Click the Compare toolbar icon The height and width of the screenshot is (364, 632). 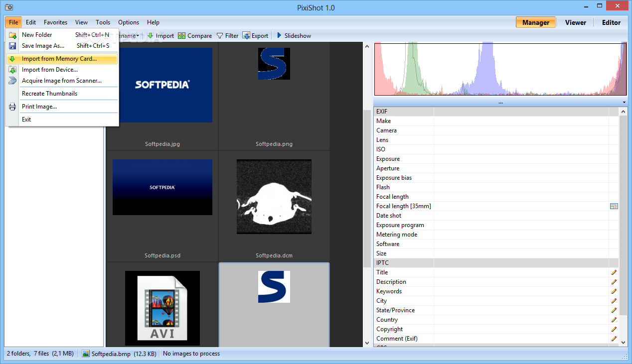click(x=182, y=35)
